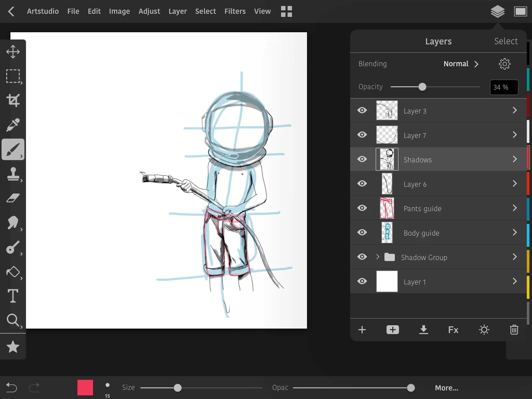Toggle visibility of Body guide layer
This screenshot has height=399, width=532.
362,232
